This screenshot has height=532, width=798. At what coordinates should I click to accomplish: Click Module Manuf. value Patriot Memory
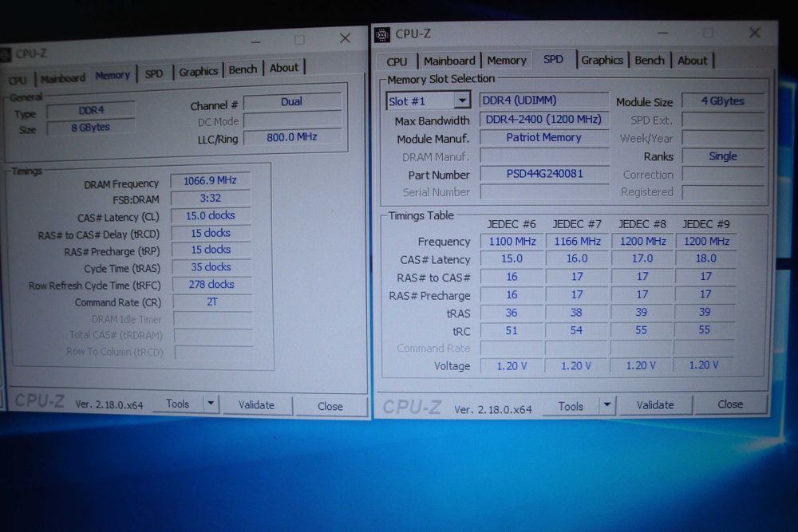543,137
